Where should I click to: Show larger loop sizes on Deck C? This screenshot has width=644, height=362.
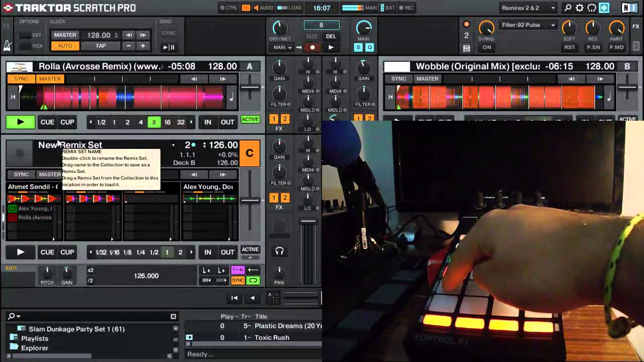point(191,252)
